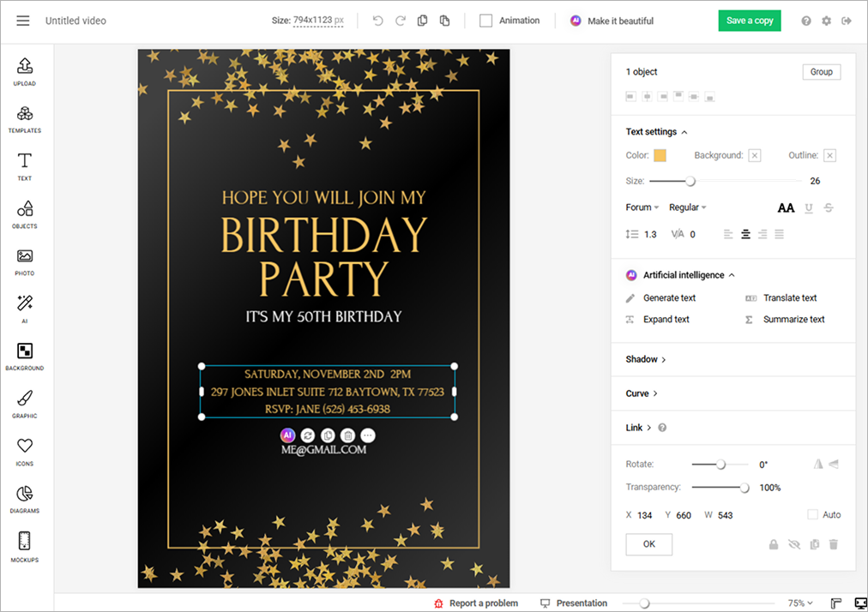Image resolution: width=868 pixels, height=612 pixels.
Task: Click the Save a copy button
Action: (750, 21)
